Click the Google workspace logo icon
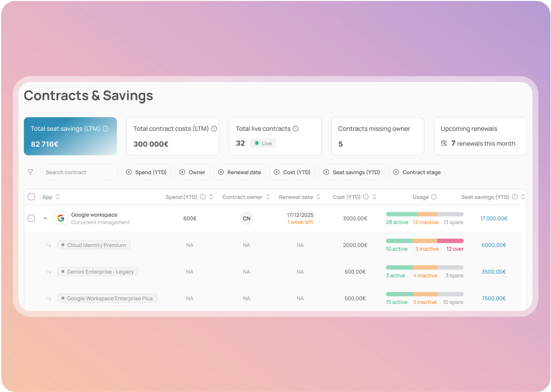 61,218
